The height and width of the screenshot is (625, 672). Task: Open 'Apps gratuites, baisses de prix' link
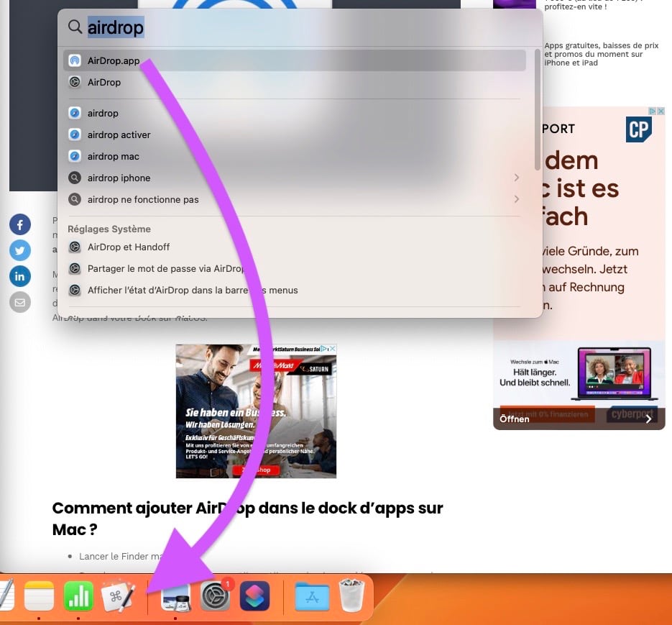(602, 54)
